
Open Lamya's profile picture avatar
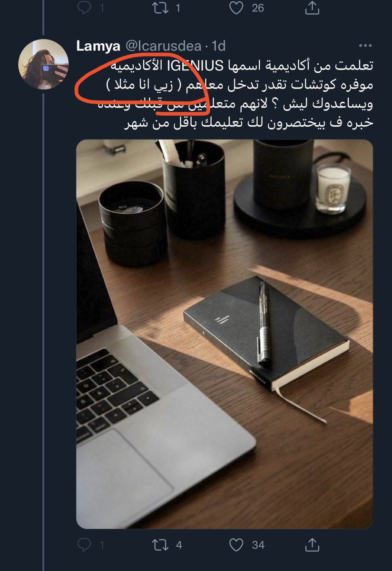tap(43, 64)
